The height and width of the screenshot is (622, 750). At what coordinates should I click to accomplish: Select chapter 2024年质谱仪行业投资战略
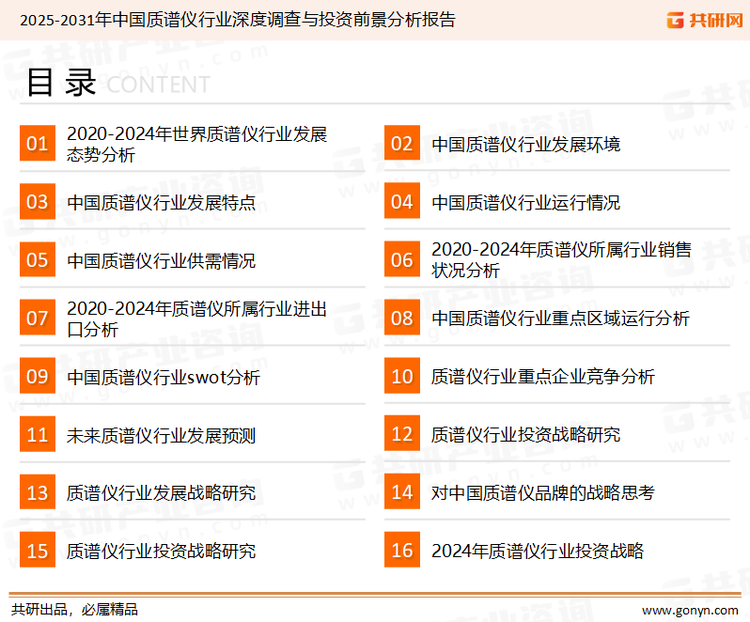(538, 551)
